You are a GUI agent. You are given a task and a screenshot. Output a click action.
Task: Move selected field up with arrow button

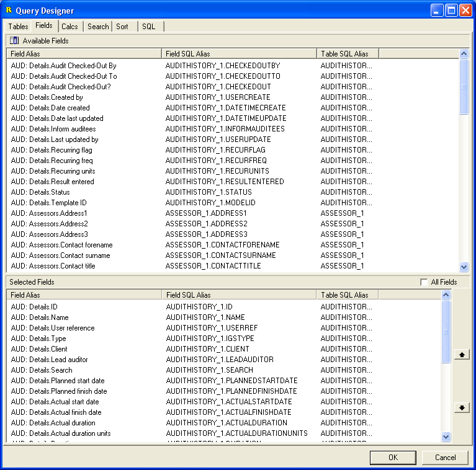(462, 355)
